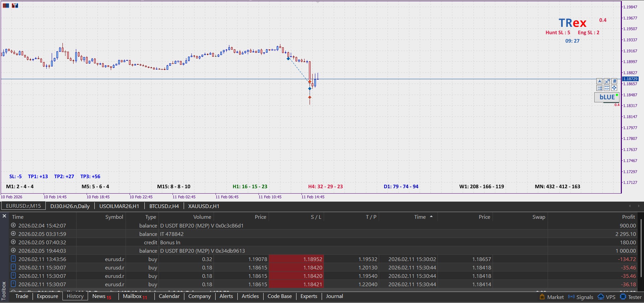Click the wavy lines icon on chart panel
The image size is (644, 303).
tap(607, 88)
